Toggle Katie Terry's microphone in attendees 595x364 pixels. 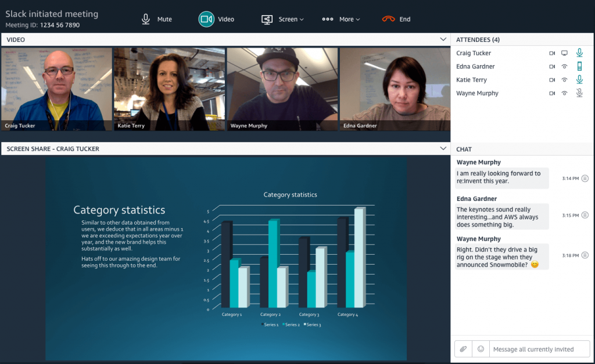(579, 80)
